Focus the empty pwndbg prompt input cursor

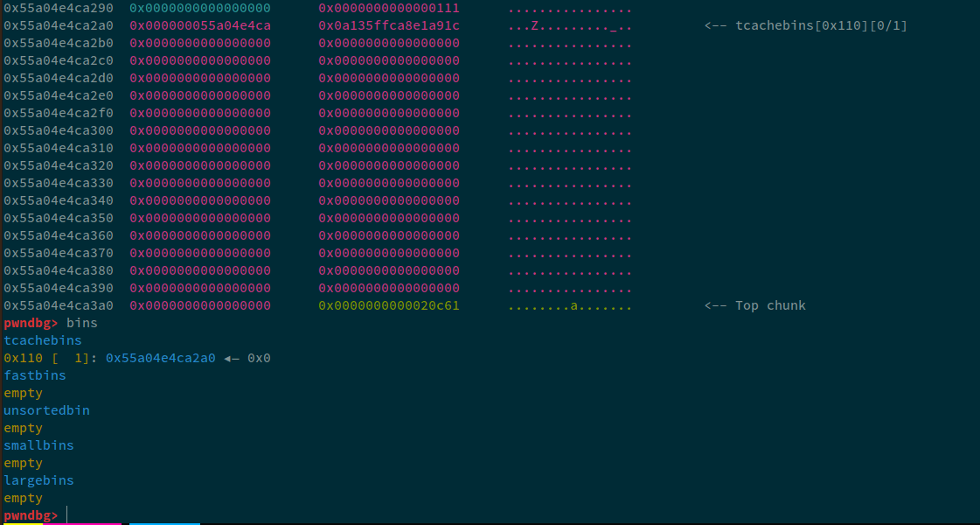[66, 515]
